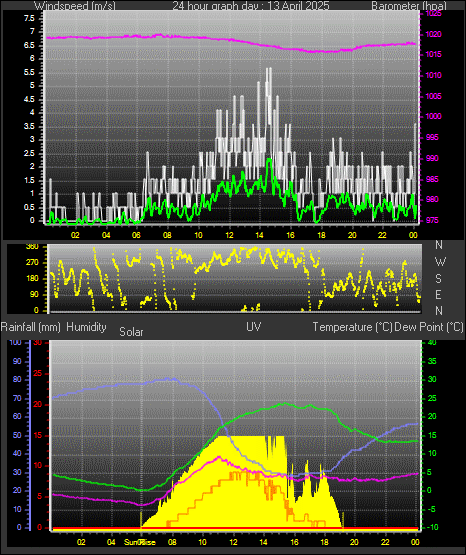Image resolution: width=466 pixels, height=555 pixels.
Task: Click the "S" compass direction letter
Action: click(438, 279)
